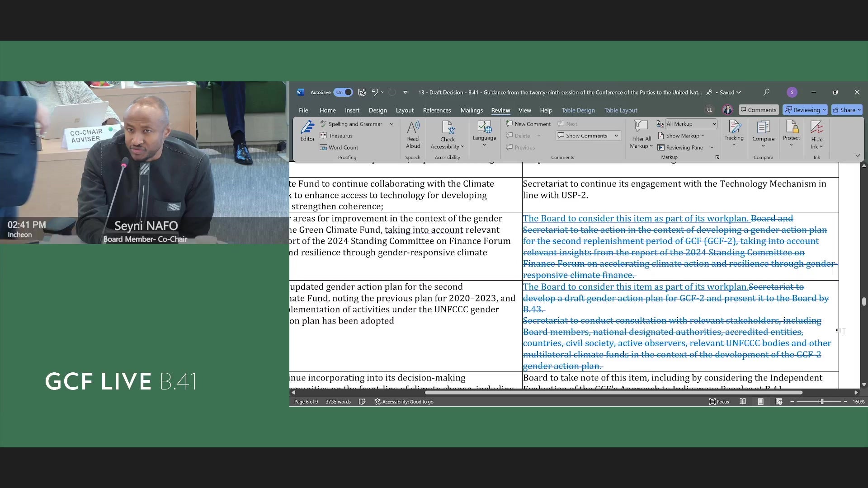Image resolution: width=868 pixels, height=488 pixels.
Task: Open the View tab
Action: tap(524, 110)
